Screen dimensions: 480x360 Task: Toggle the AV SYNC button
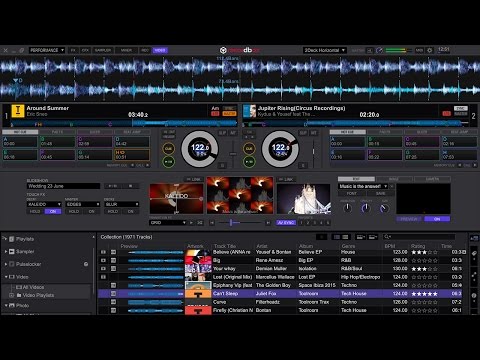coord(286,222)
